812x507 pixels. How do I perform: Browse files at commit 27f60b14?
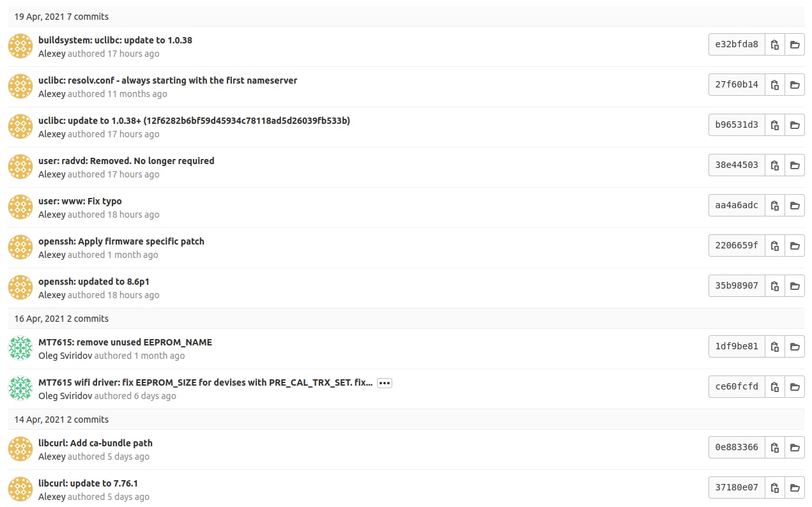[795, 85]
